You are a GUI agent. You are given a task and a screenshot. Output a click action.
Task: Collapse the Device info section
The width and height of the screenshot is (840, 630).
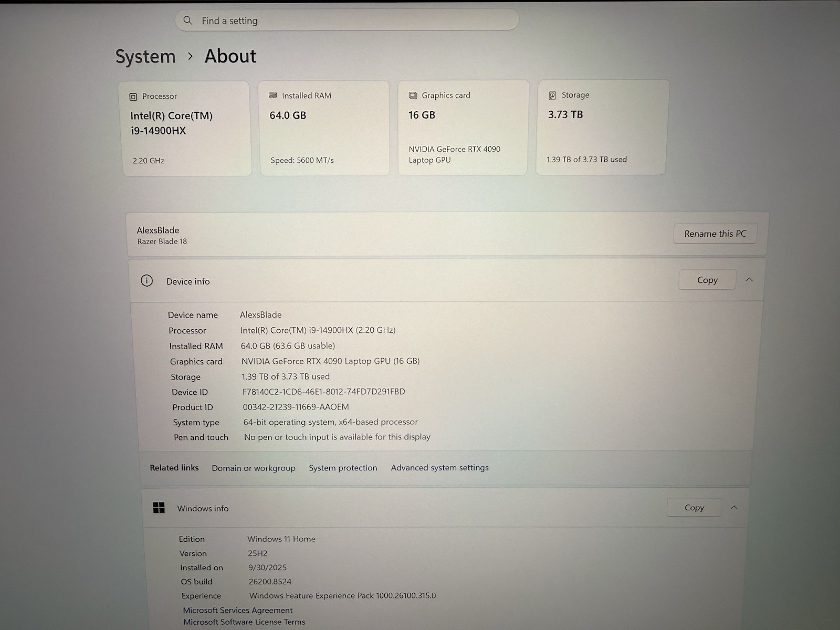[749, 279]
